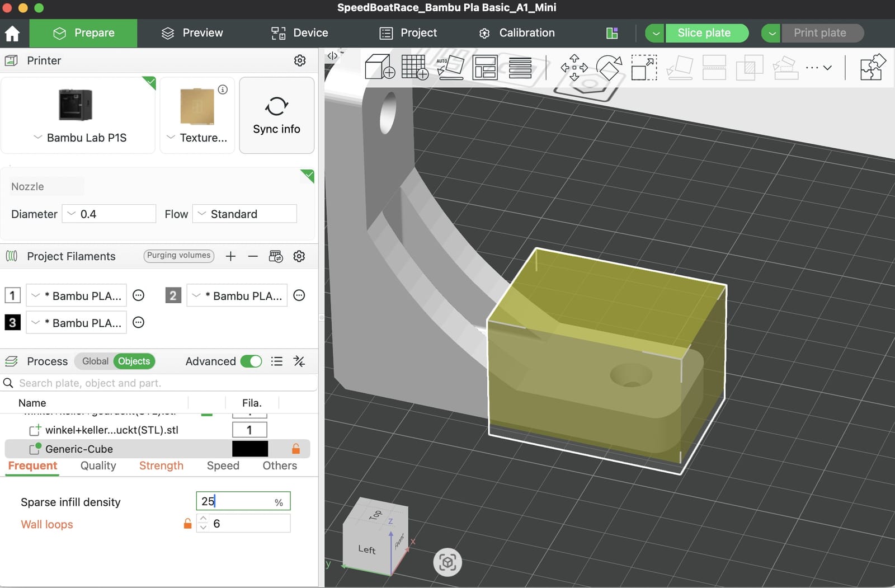Select the Move tool
The height and width of the screenshot is (588, 895).
(x=574, y=67)
